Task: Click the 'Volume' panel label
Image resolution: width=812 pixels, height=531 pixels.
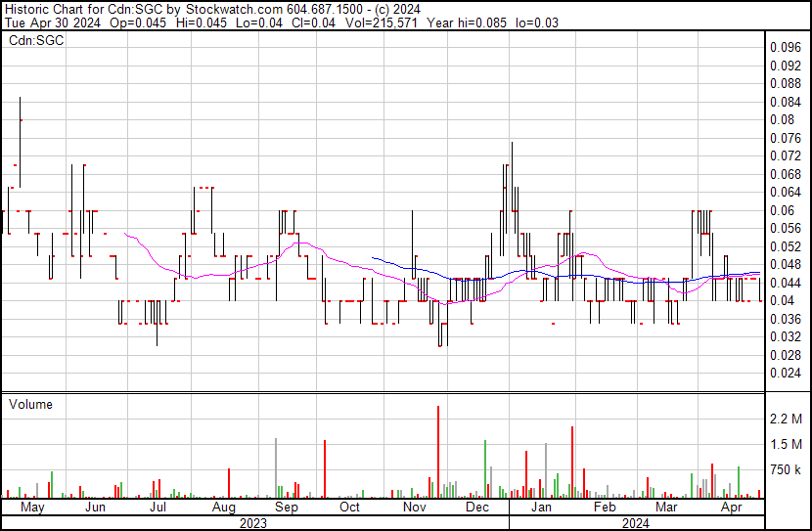Action: (x=30, y=404)
